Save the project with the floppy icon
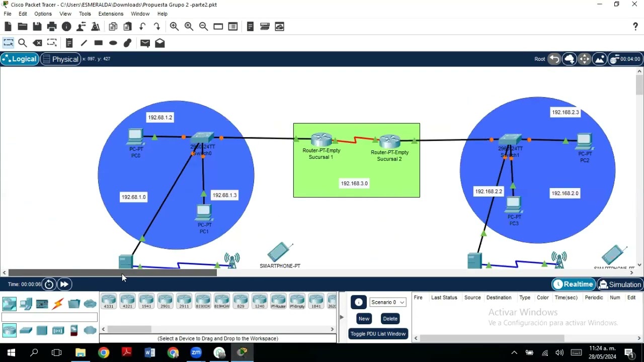Viewport: 644px width, 362px height. coord(37,27)
